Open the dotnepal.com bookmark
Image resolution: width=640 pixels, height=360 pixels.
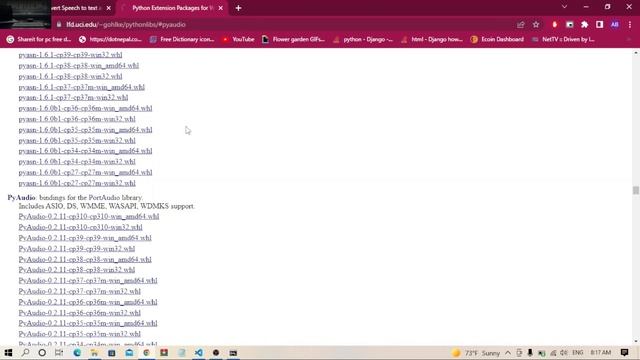click(x=110, y=40)
